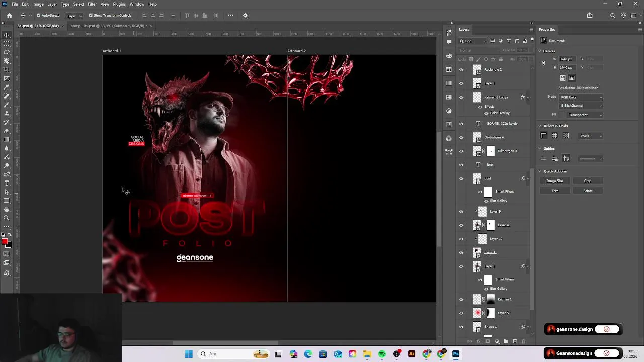Toggle Color Overlay effect visibility
Image resolution: width=644 pixels, height=362 pixels.
[x=486, y=113]
